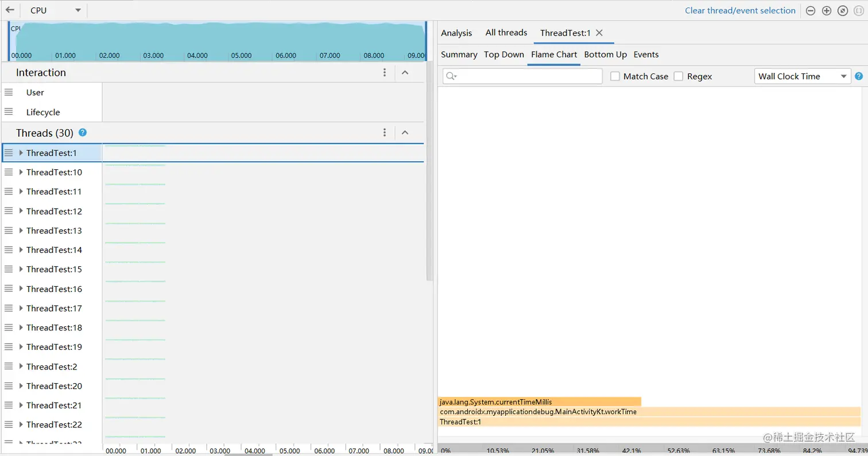Expand the ThreadTest:21 thread row
The height and width of the screenshot is (456, 868).
tap(21, 405)
